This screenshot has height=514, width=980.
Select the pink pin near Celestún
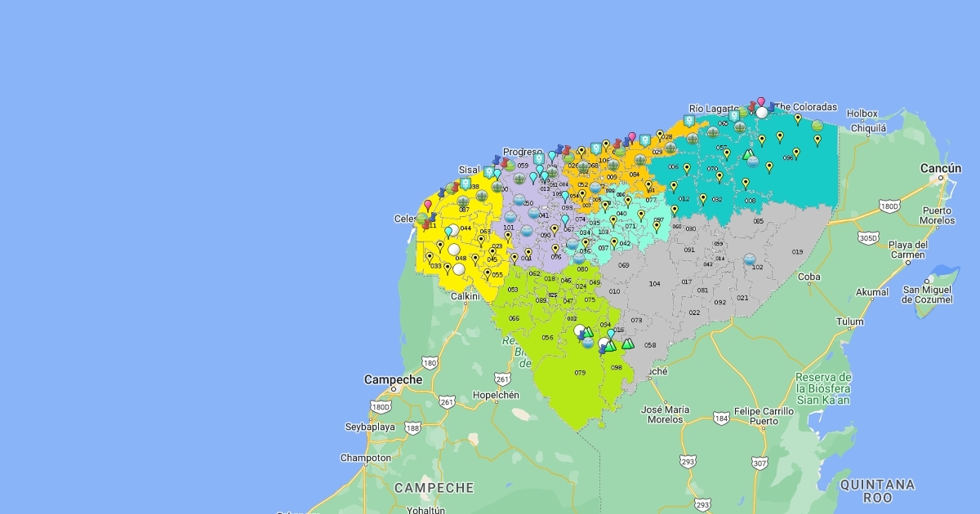427,205
